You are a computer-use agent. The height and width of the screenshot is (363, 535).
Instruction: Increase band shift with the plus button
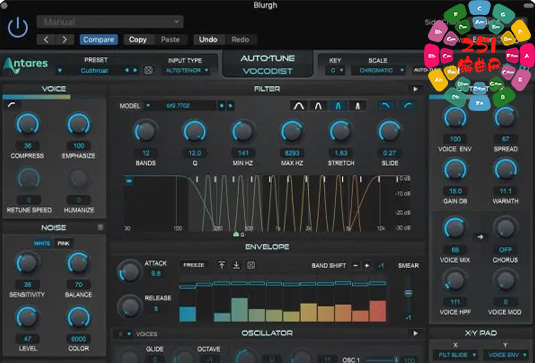tap(367, 265)
